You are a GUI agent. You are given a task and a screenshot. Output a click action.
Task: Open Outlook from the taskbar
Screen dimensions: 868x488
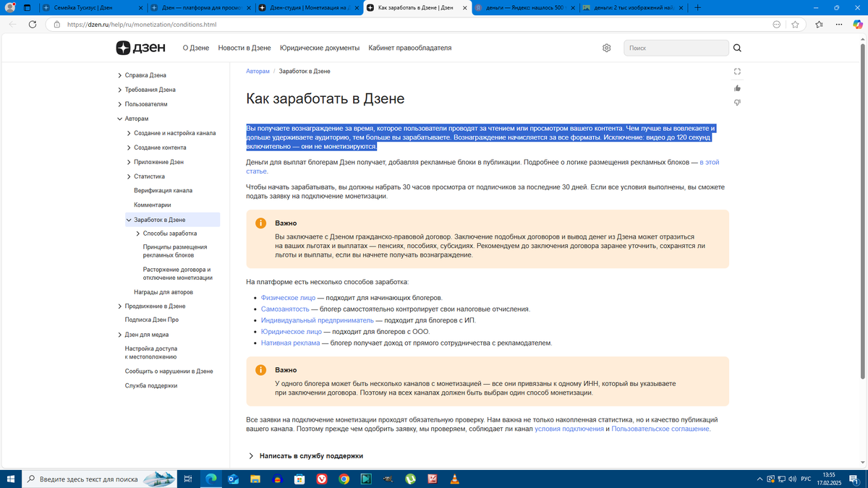pos(233,479)
